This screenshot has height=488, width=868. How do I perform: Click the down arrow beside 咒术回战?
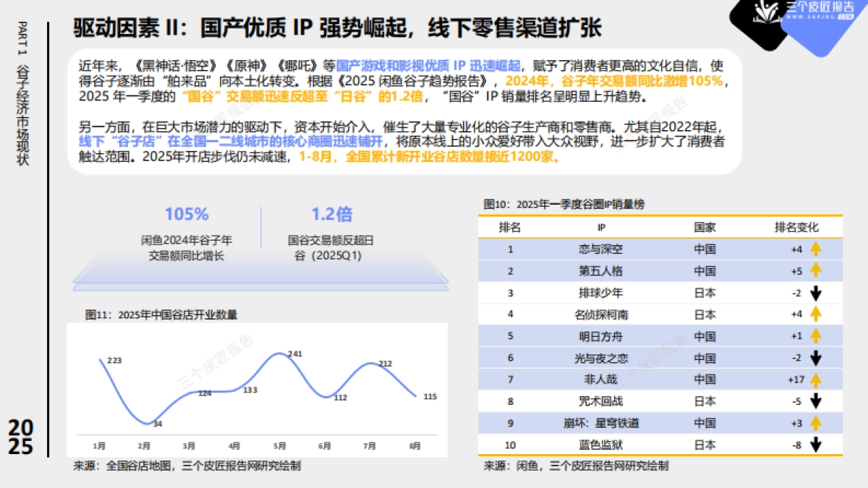coord(816,400)
